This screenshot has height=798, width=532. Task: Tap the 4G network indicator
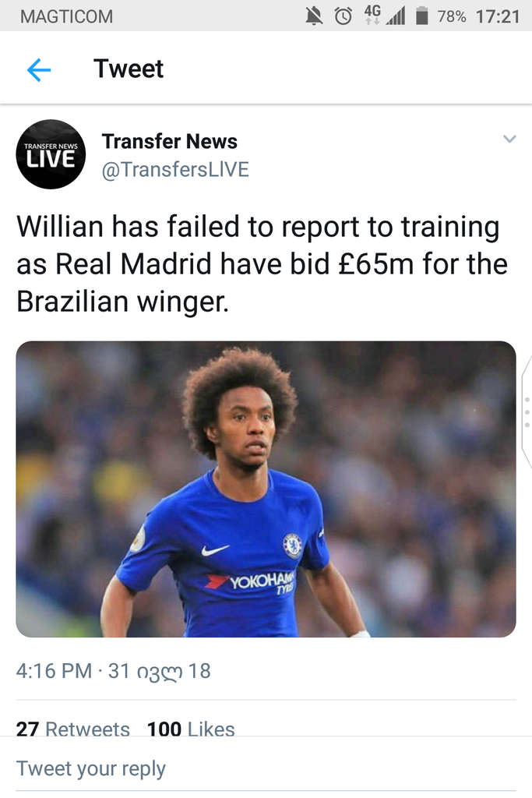[372, 14]
